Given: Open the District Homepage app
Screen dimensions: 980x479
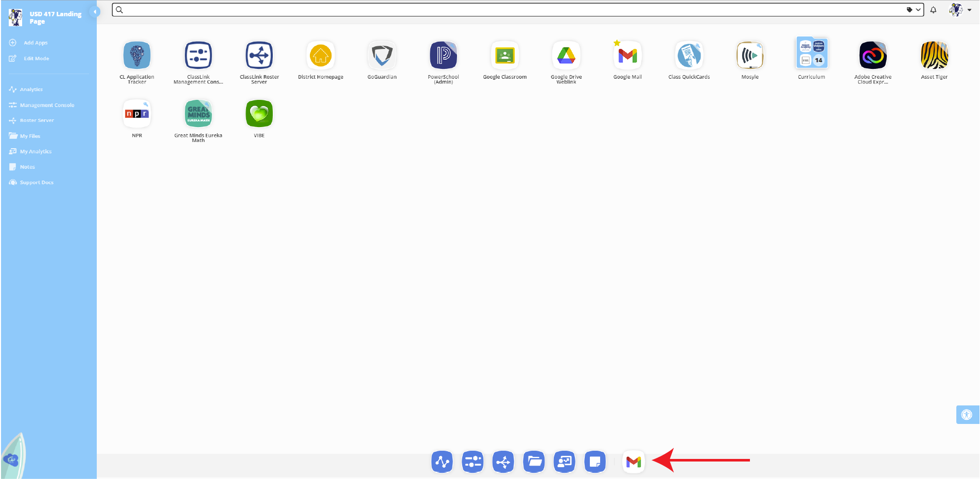Looking at the screenshot, I should click(x=321, y=56).
